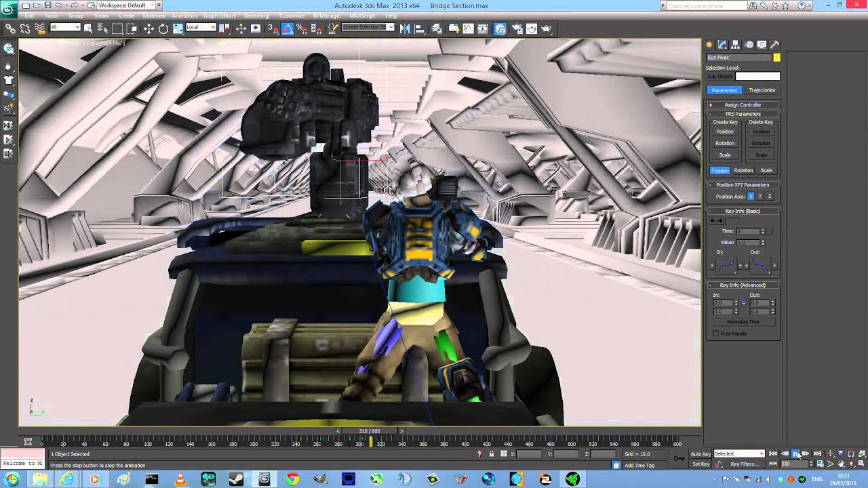Open the Rendering menu

pyautogui.click(x=256, y=16)
